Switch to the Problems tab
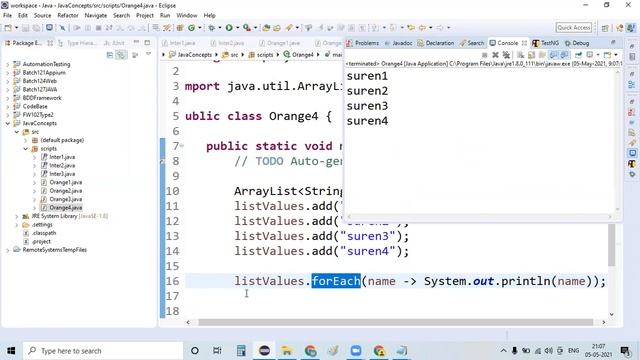The image size is (640, 360). coord(363,43)
